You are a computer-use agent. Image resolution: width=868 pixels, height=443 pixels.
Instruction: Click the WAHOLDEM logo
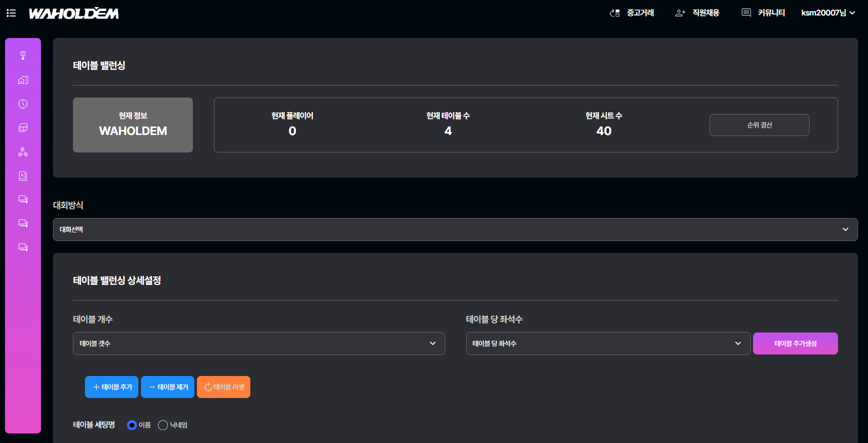(x=74, y=13)
